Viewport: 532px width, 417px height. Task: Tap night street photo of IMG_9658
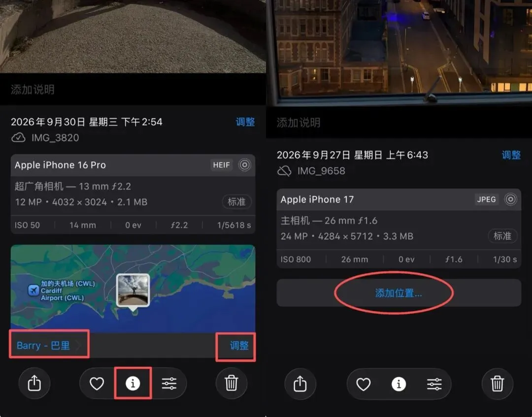[399, 53]
